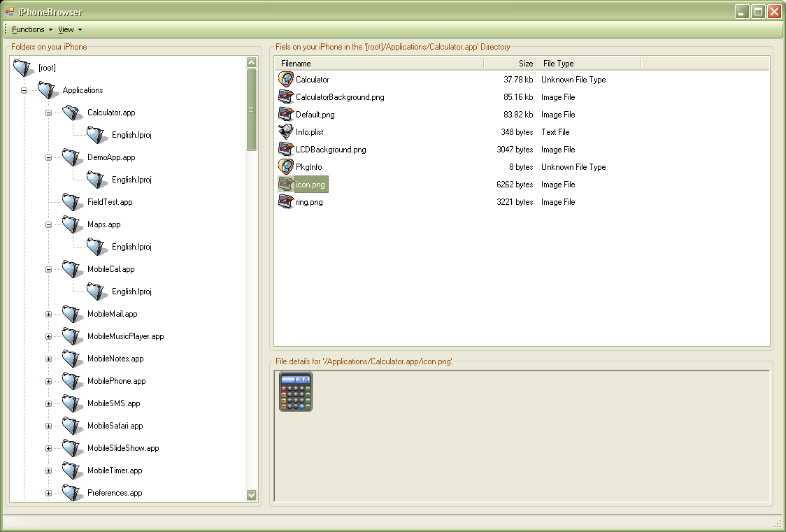786x532 pixels.
Task: Click the MobileNotes.app folder icon
Action: pos(72,359)
